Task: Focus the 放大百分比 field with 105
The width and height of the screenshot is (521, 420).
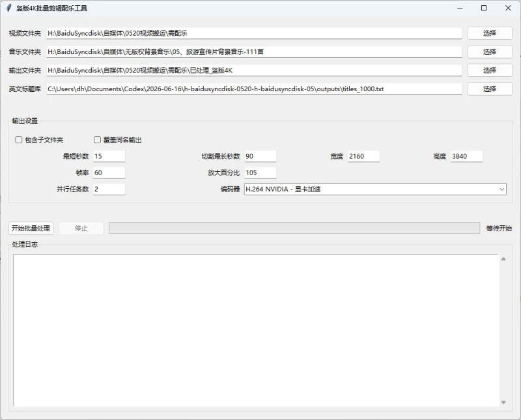Action: (260, 173)
